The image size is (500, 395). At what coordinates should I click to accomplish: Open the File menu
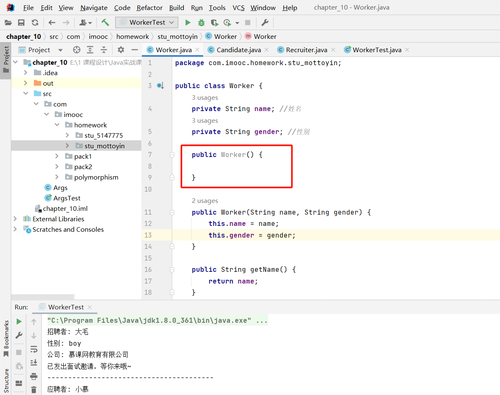point(28,8)
